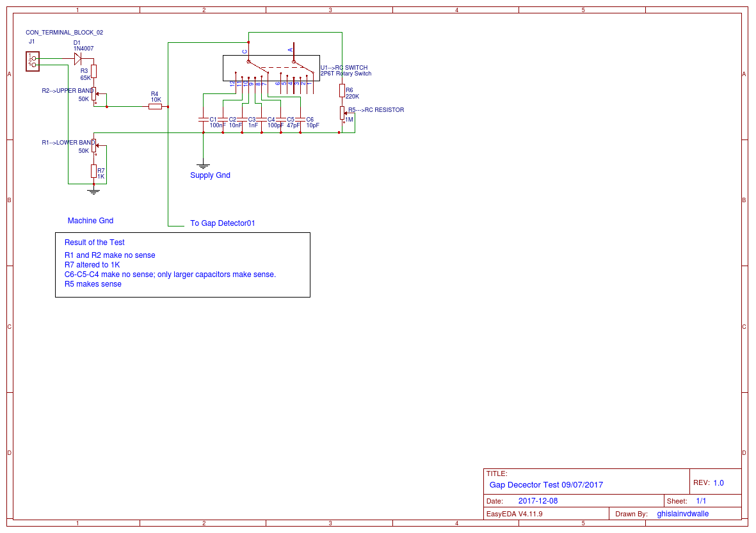
Task: Click the R5 RC RESISTOR potentiometer symbol
Action: [x=342, y=113]
